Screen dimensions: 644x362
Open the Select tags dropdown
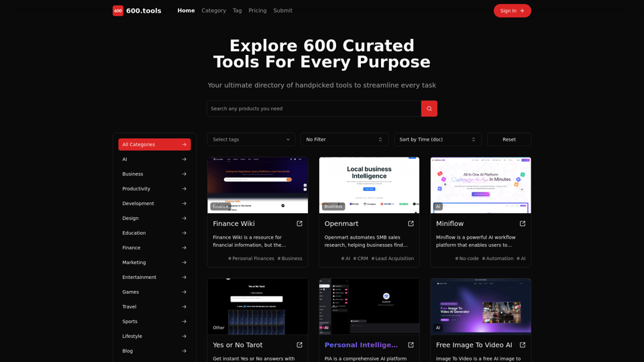click(251, 139)
